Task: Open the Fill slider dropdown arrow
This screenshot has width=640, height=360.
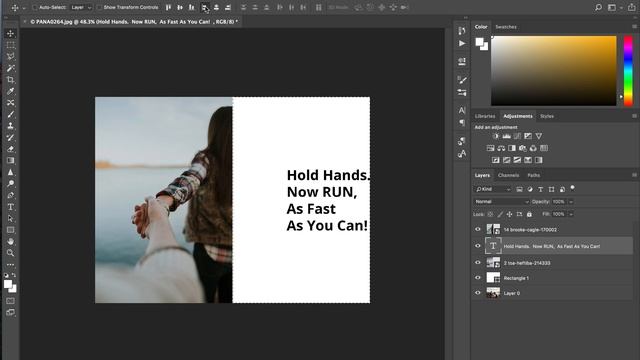Action: 571,214
